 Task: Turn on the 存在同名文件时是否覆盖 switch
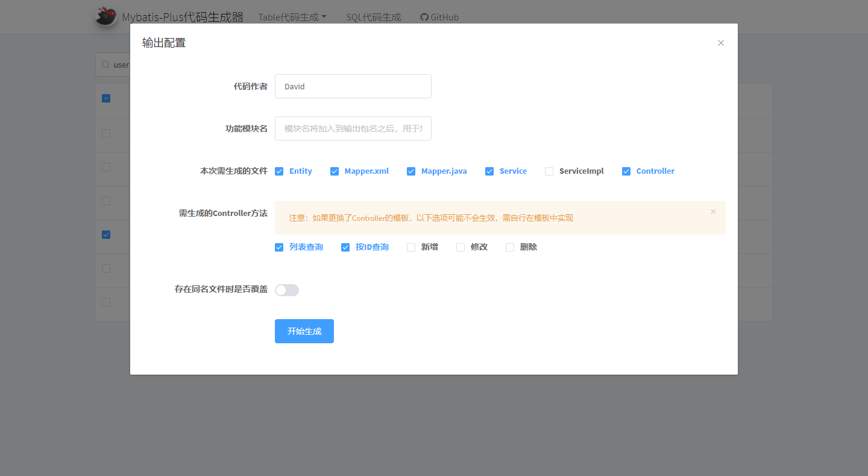287,290
